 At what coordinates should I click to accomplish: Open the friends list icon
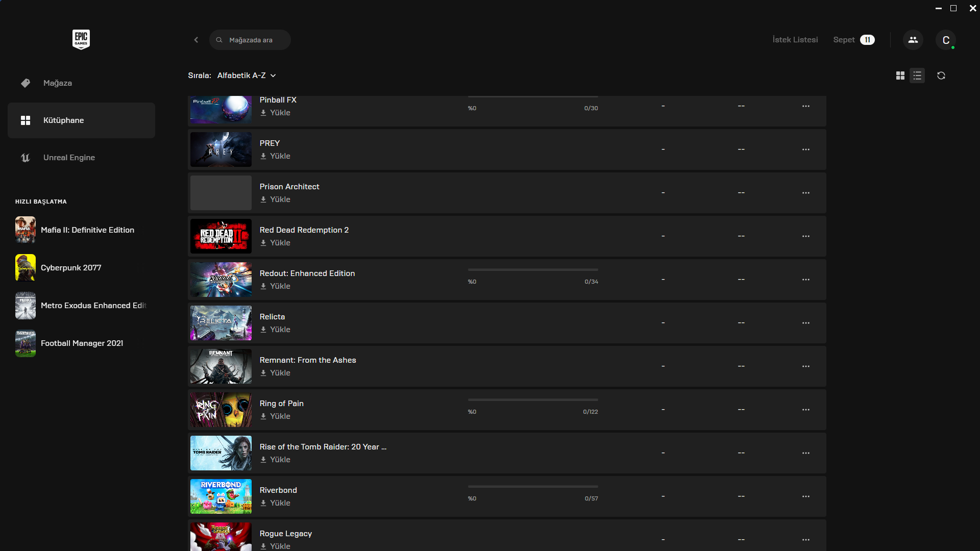pyautogui.click(x=913, y=40)
